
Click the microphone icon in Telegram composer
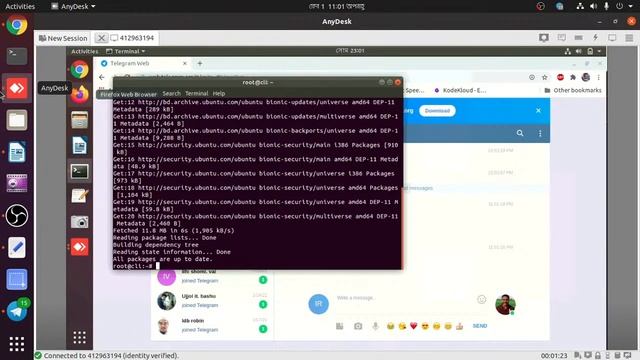pyautogui.click(x=375, y=326)
